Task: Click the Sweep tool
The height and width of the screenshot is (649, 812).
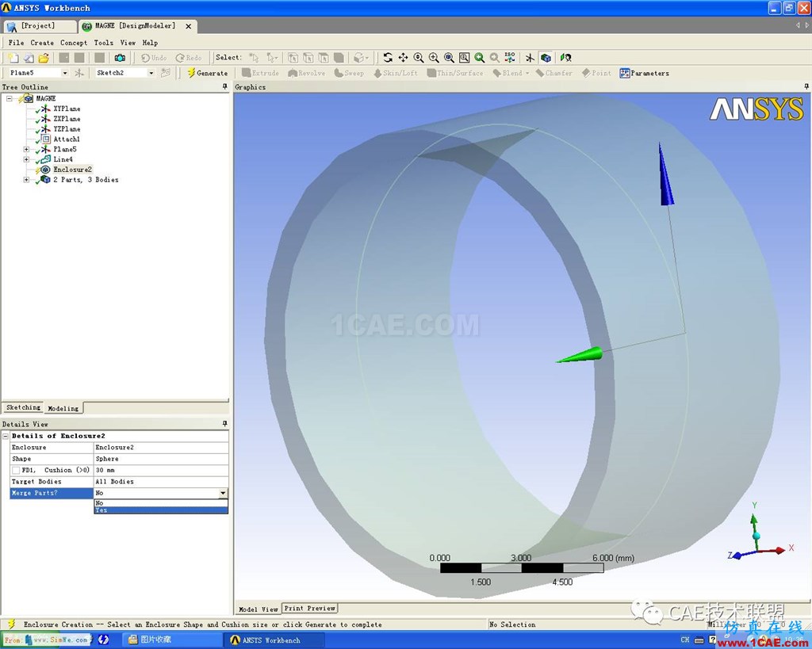Action: coord(349,73)
